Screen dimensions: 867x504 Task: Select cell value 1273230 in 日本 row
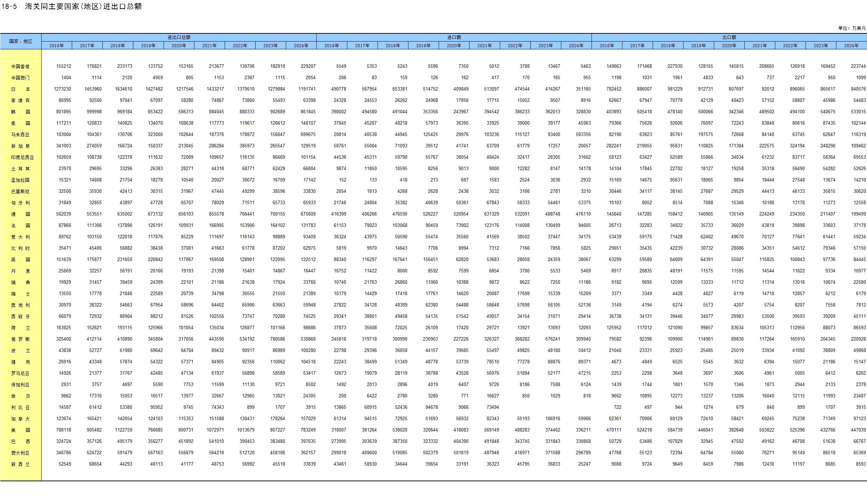coord(63,89)
